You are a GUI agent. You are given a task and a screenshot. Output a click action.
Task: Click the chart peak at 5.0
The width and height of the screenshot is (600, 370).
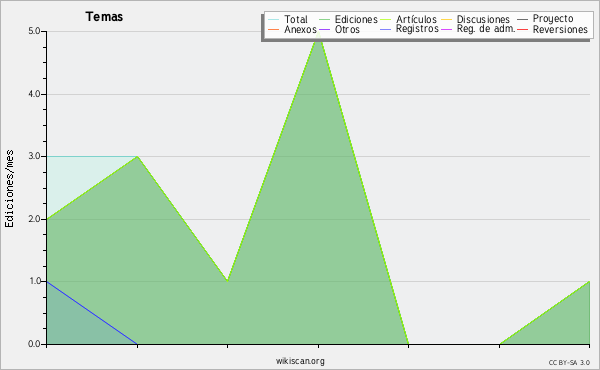(318, 32)
